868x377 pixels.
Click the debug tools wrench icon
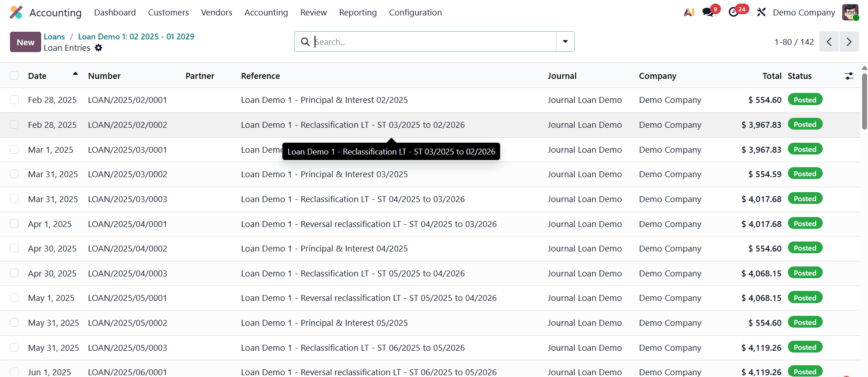(x=761, y=12)
